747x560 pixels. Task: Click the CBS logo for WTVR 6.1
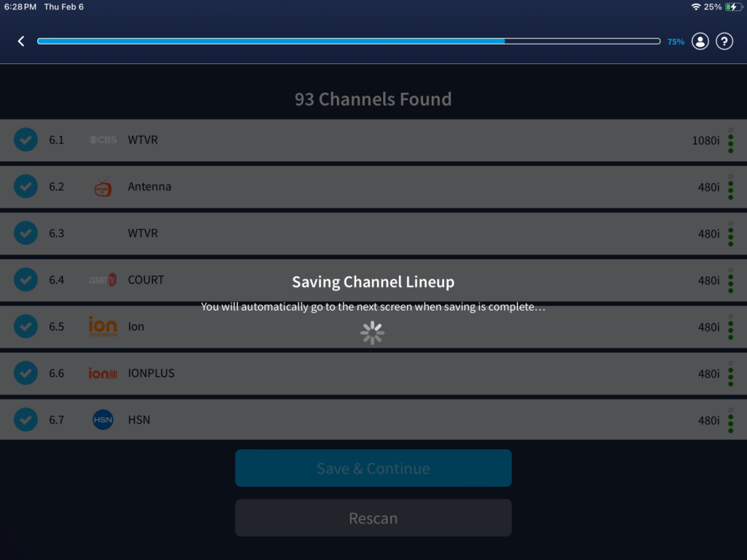point(103,140)
